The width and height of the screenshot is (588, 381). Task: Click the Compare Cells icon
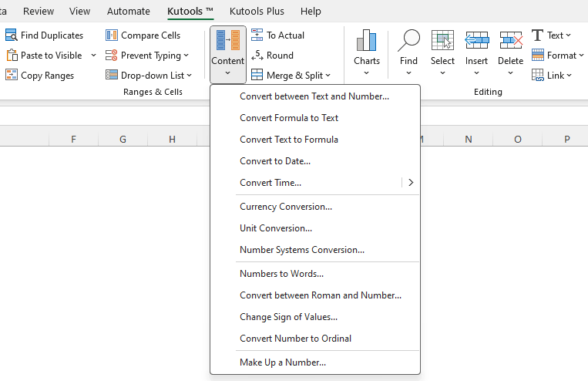[112, 35]
